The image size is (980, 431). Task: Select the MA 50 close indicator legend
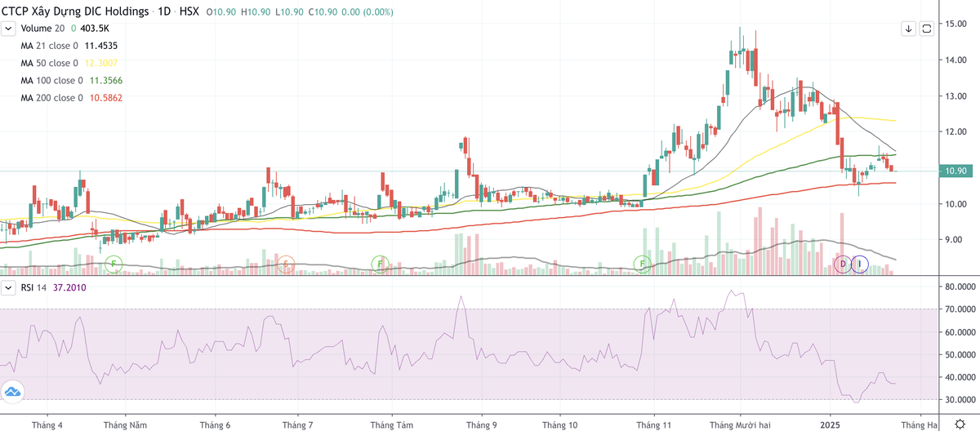click(x=49, y=63)
